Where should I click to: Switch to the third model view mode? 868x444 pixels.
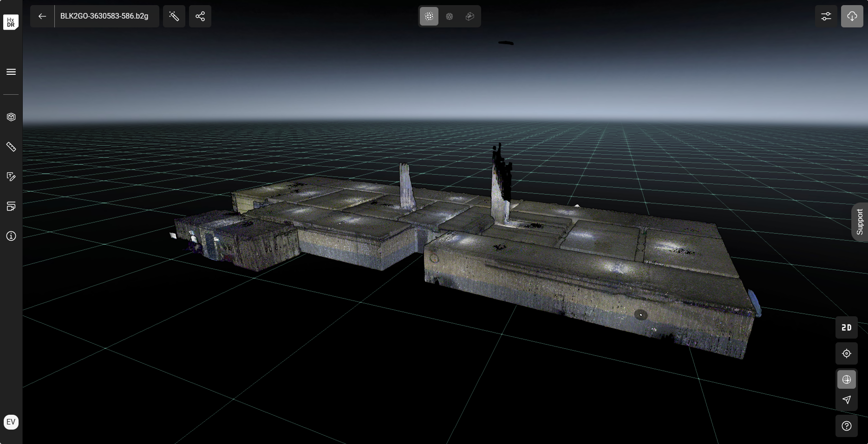pyautogui.click(x=470, y=16)
